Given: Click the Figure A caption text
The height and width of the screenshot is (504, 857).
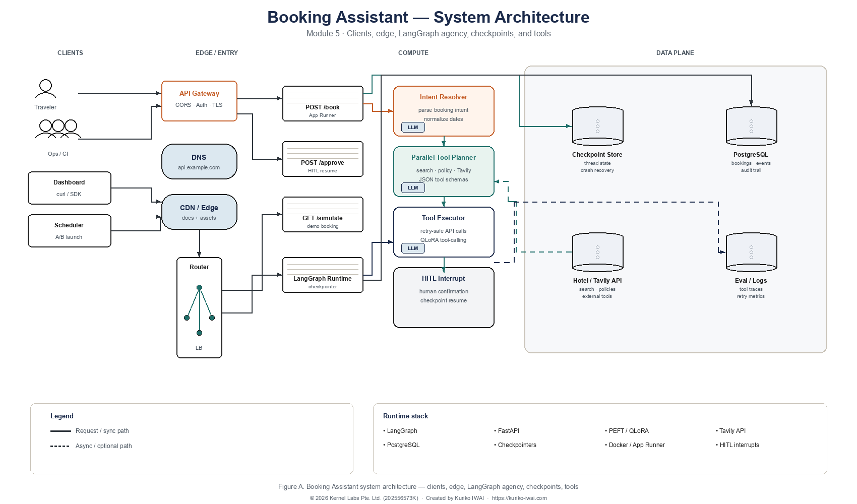Looking at the screenshot, I should coord(428,487).
